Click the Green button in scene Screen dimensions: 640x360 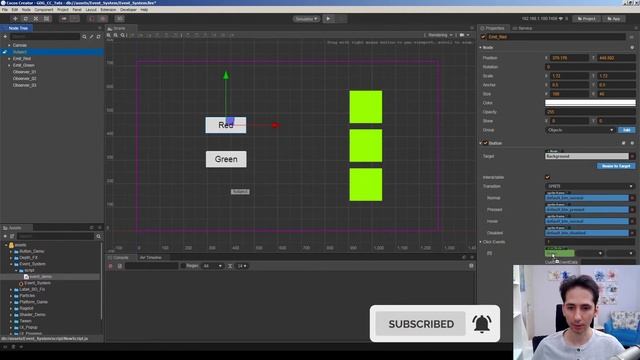pos(226,159)
